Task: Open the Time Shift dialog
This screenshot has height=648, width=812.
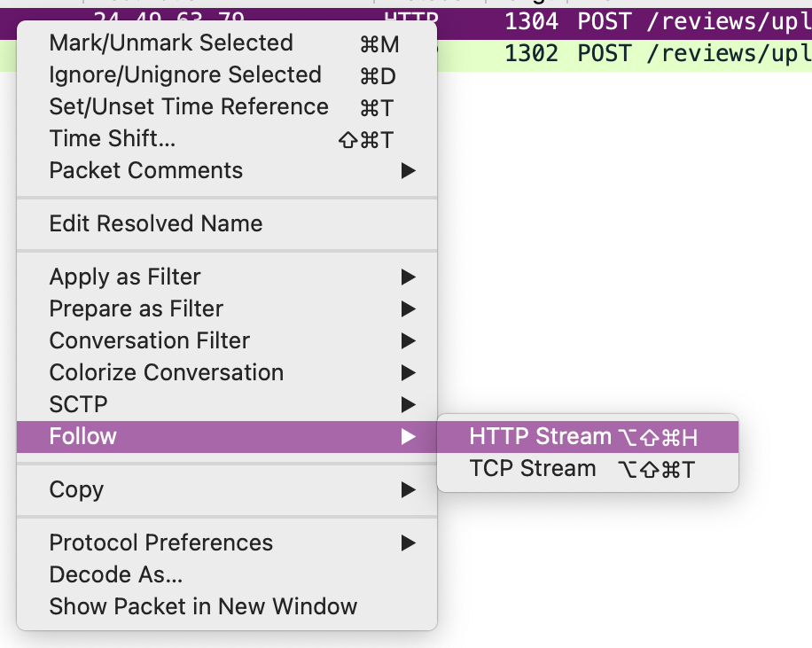Action: (x=113, y=139)
